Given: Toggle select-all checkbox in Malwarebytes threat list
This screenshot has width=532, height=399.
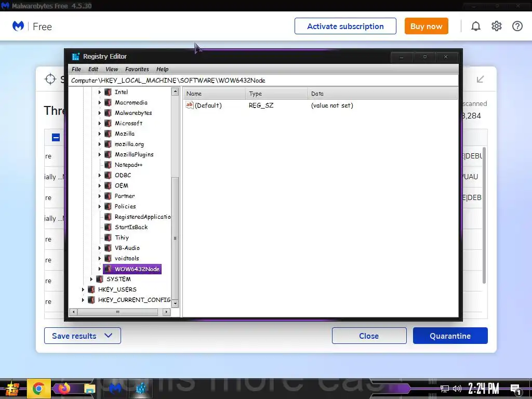Looking at the screenshot, I should 56,137.
